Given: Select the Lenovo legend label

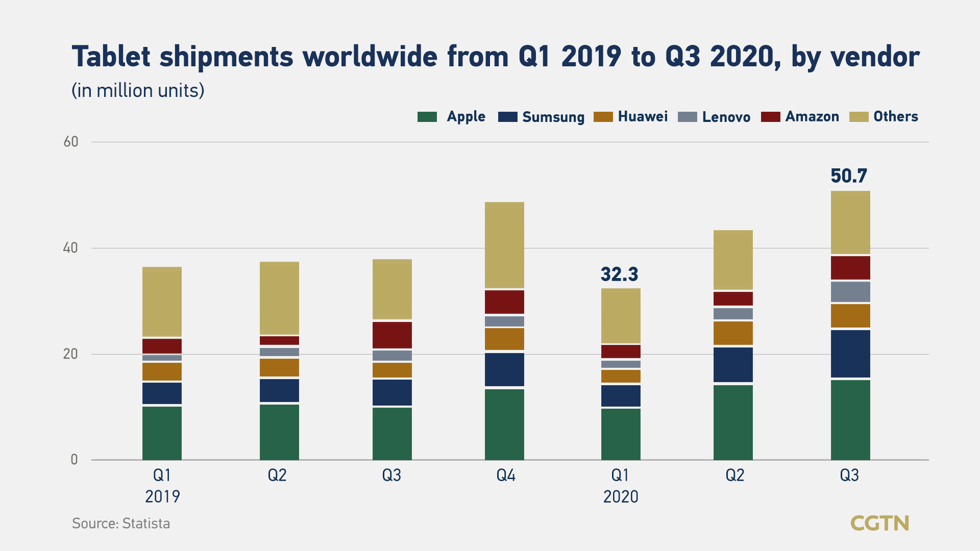Looking at the screenshot, I should pos(726,117).
